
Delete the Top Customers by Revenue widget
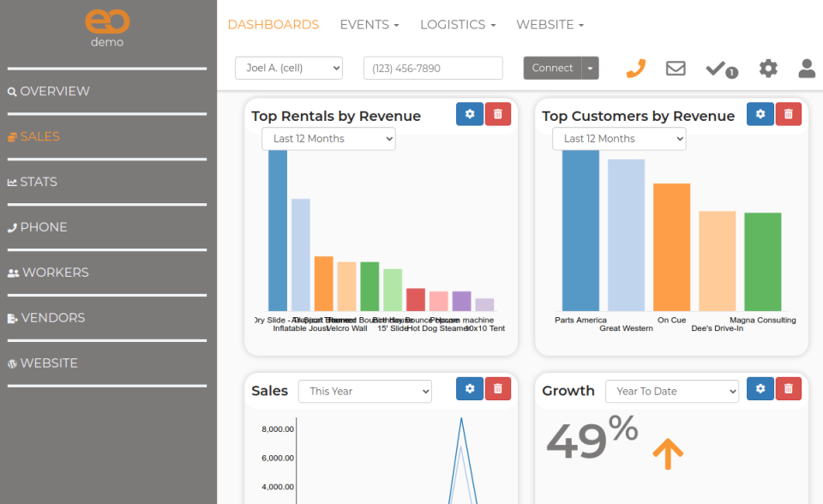788,113
